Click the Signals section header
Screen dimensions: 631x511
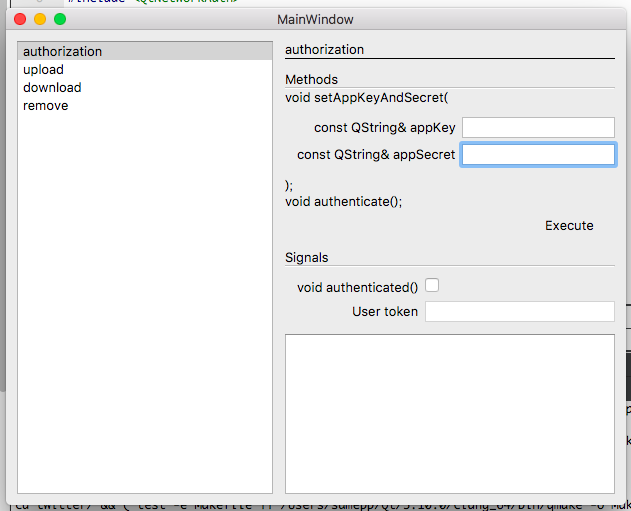[306, 258]
